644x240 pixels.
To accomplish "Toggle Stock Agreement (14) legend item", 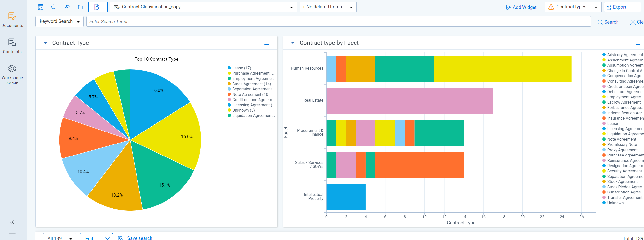I will pos(249,84).
